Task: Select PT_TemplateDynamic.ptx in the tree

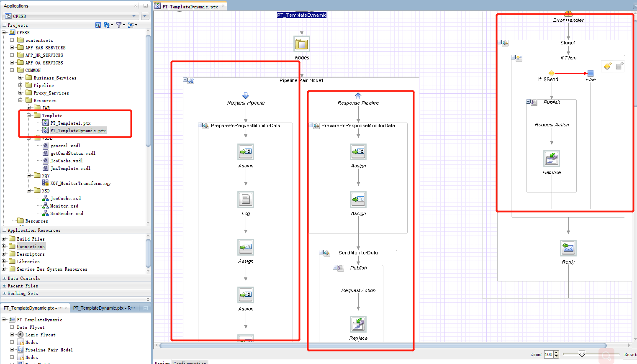Action: coord(78,131)
